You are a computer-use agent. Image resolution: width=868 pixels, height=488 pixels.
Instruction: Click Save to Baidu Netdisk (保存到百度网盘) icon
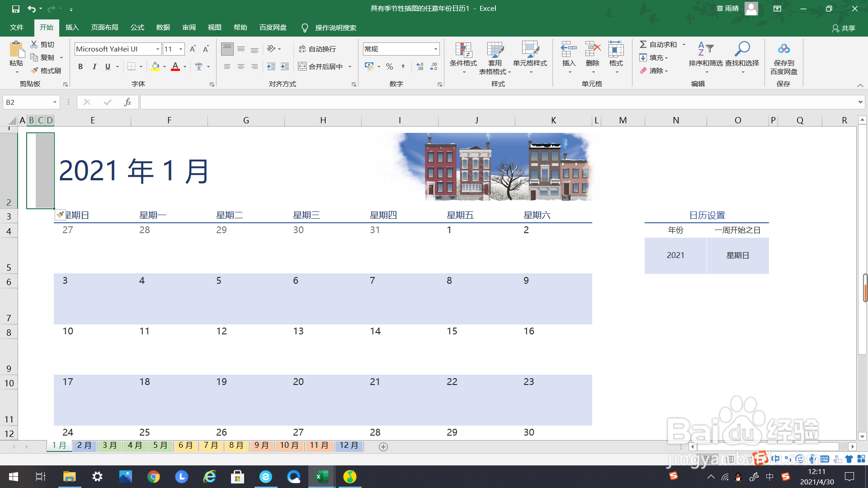(x=784, y=49)
